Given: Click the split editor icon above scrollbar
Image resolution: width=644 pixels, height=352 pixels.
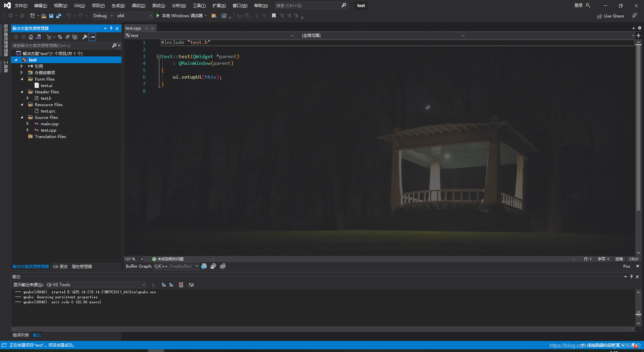Looking at the screenshot, I should pyautogui.click(x=638, y=35).
